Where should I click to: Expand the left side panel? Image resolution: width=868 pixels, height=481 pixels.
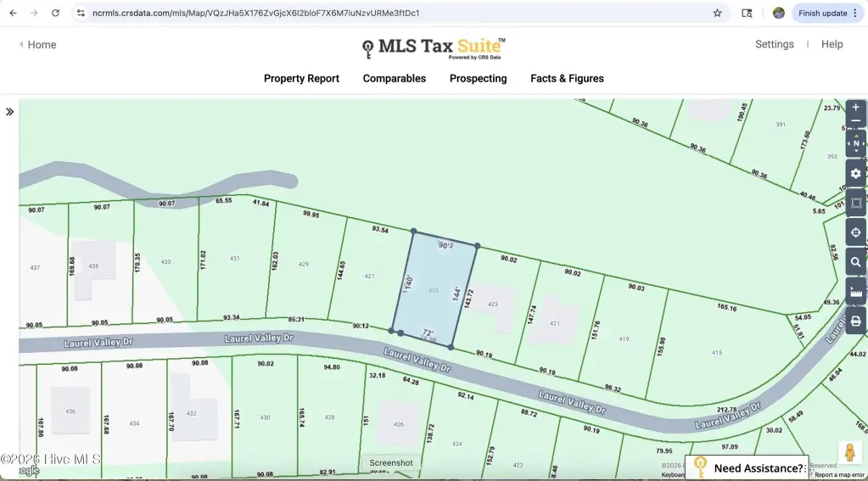pos(9,111)
